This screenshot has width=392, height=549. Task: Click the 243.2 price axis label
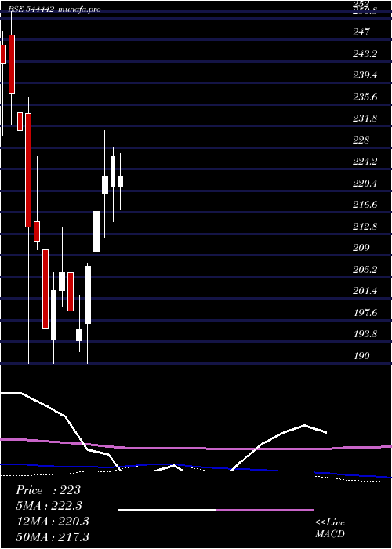[x=365, y=54]
